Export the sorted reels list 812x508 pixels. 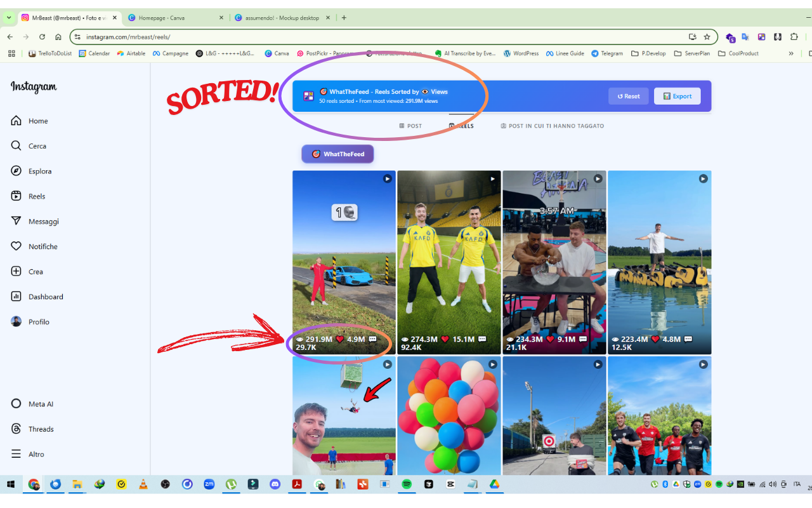(678, 97)
